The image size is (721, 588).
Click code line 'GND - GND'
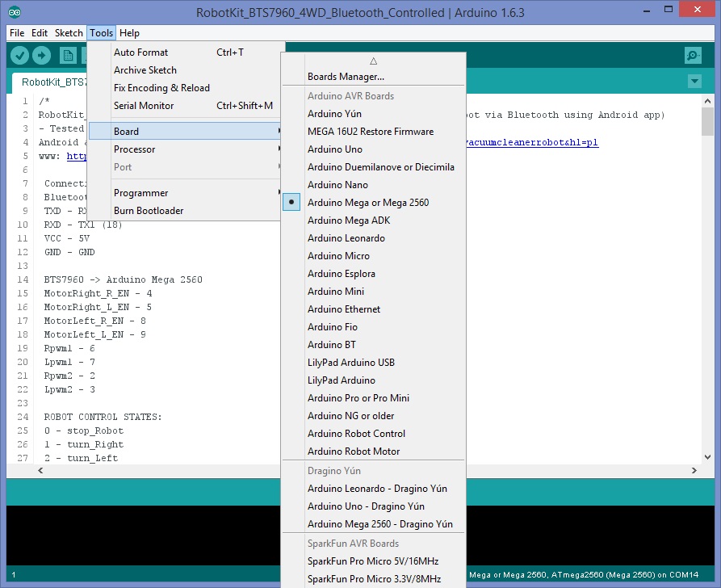coord(69,252)
